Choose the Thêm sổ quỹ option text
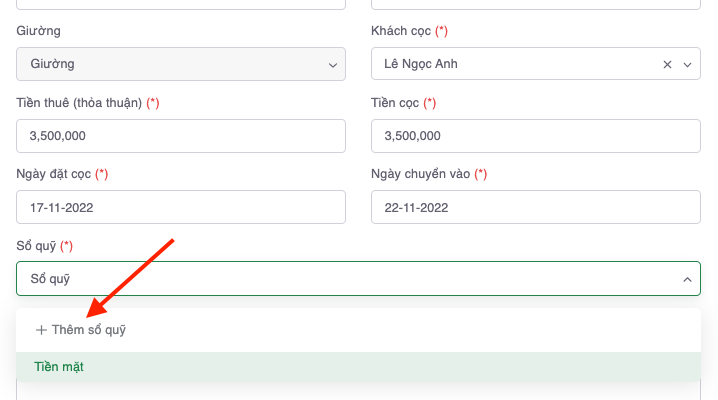Image resolution: width=718 pixels, height=400 pixels. click(89, 330)
